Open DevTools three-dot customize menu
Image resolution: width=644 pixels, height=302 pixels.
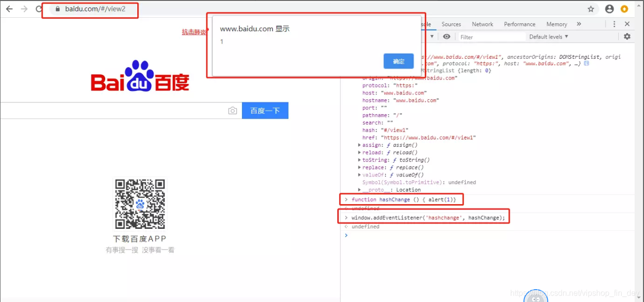click(614, 24)
